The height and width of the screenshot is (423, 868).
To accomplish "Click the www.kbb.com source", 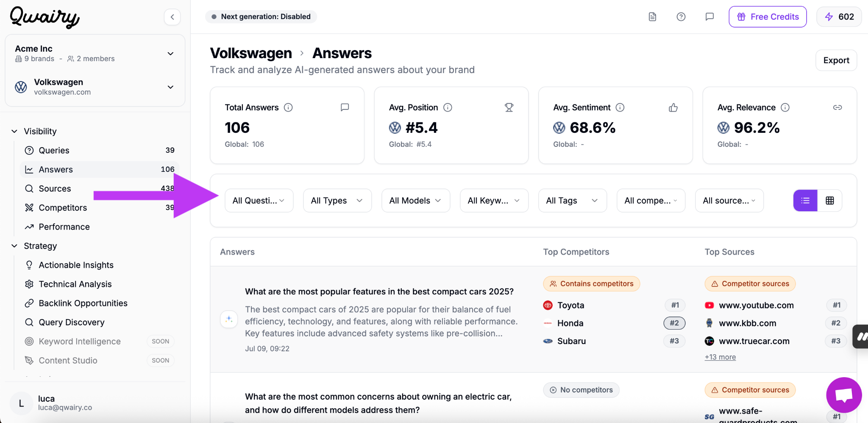I will pyautogui.click(x=747, y=323).
